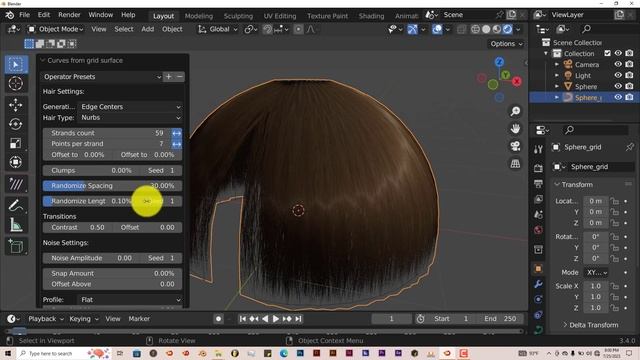Select the Scale tool
640x360 pixels.
pos(16,143)
